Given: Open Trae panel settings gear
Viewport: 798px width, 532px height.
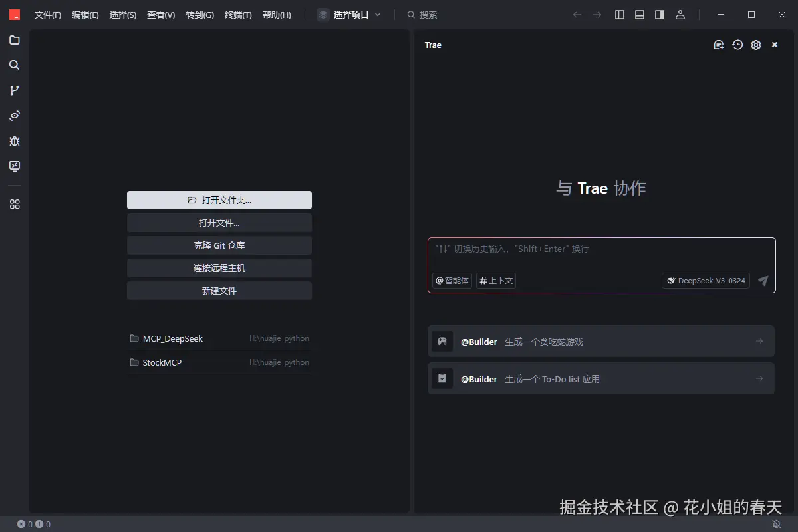Looking at the screenshot, I should pyautogui.click(x=756, y=45).
